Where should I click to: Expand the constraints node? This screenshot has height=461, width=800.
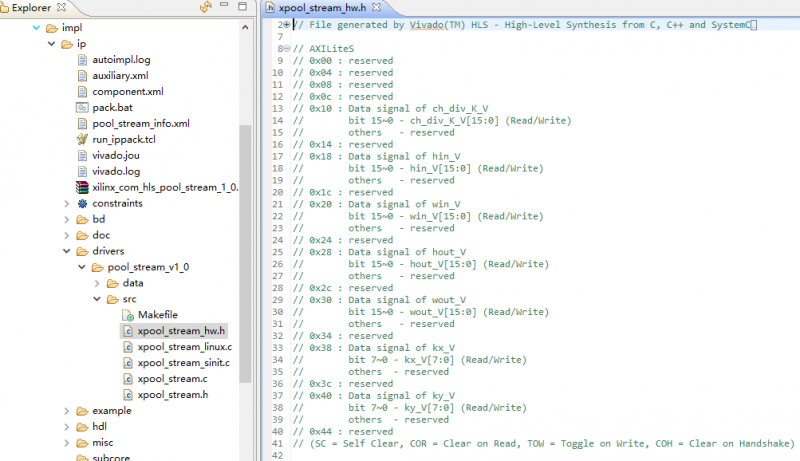tap(67, 203)
